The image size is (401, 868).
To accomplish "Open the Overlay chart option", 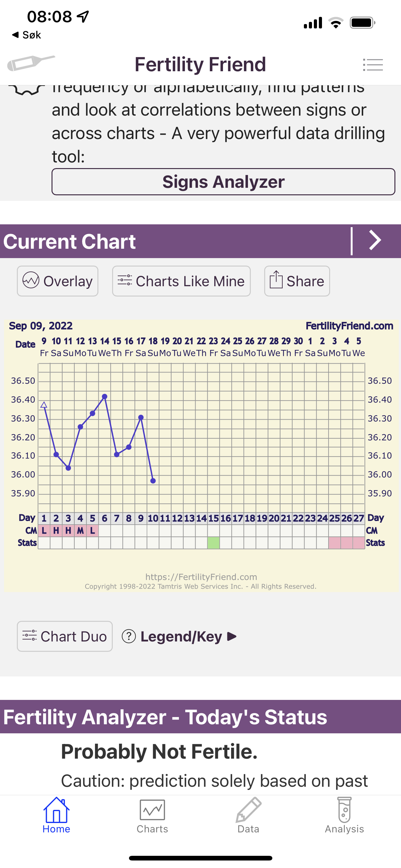I will click(57, 281).
